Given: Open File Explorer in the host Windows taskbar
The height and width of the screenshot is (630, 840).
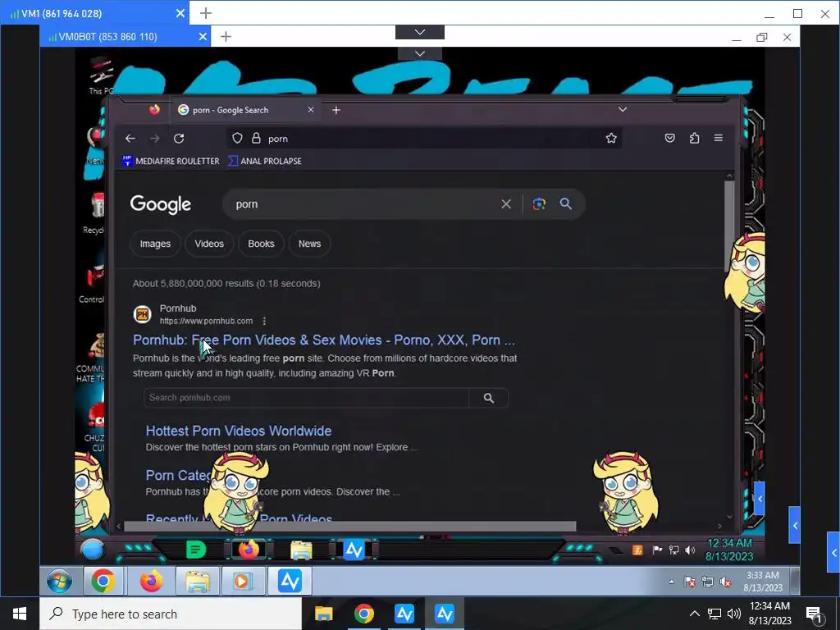Looking at the screenshot, I should (x=323, y=614).
